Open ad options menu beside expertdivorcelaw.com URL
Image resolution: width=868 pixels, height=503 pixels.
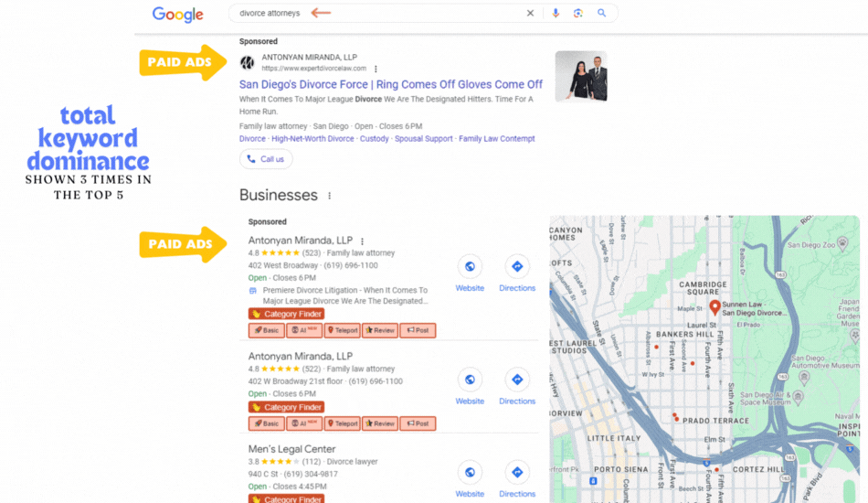[x=376, y=70]
